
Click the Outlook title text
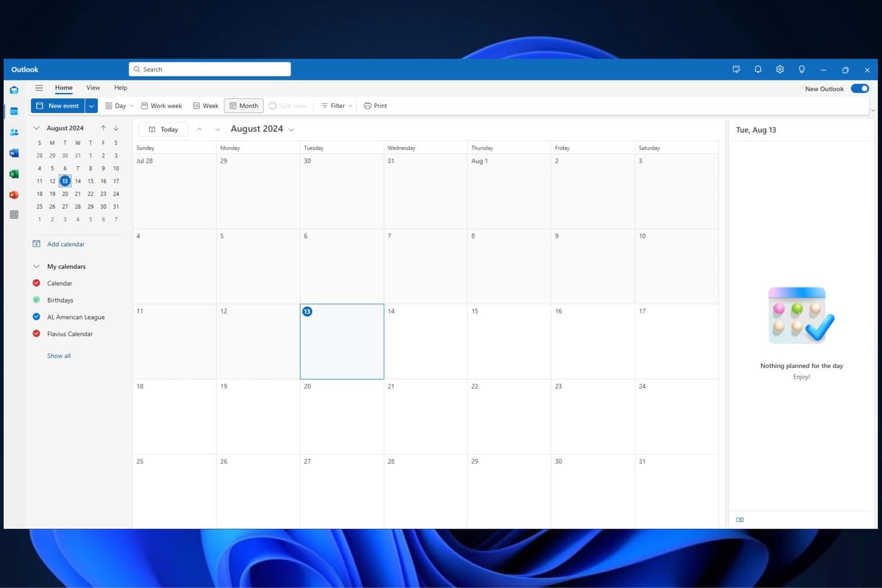pos(25,69)
